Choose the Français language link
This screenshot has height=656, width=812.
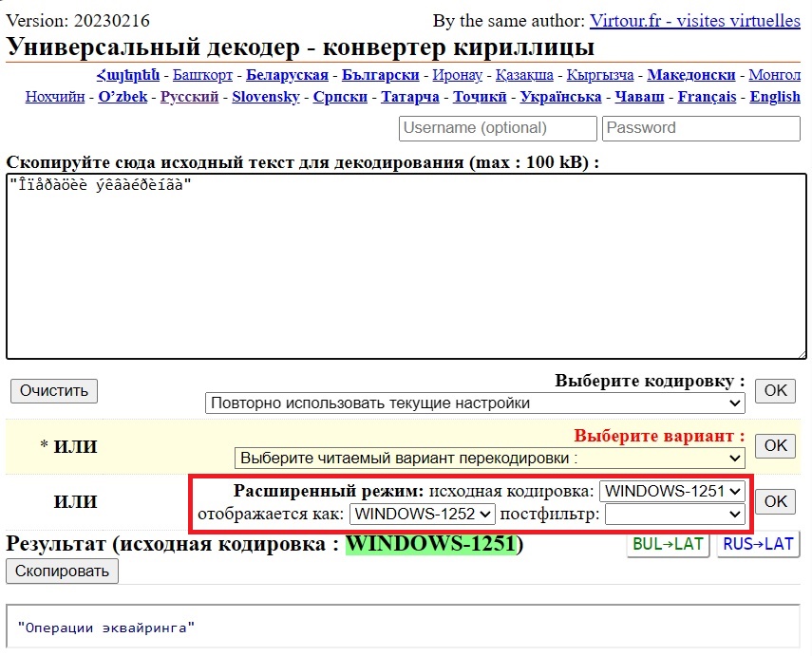[707, 97]
